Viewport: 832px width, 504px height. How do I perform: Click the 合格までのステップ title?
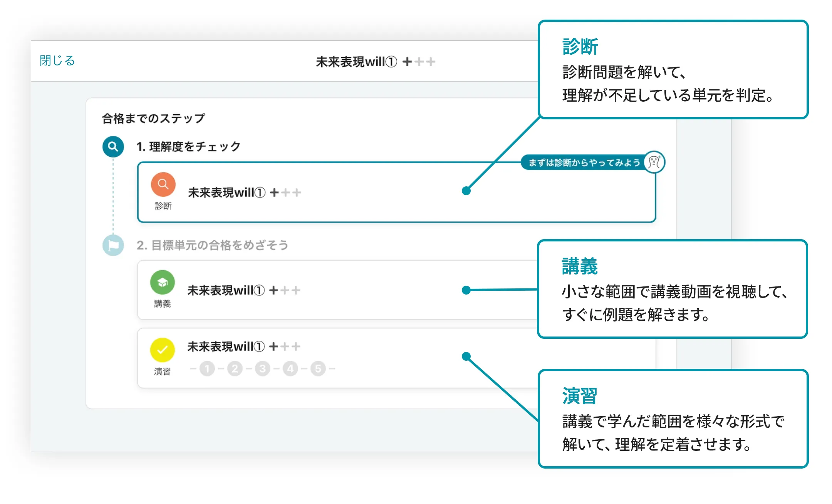point(153,118)
